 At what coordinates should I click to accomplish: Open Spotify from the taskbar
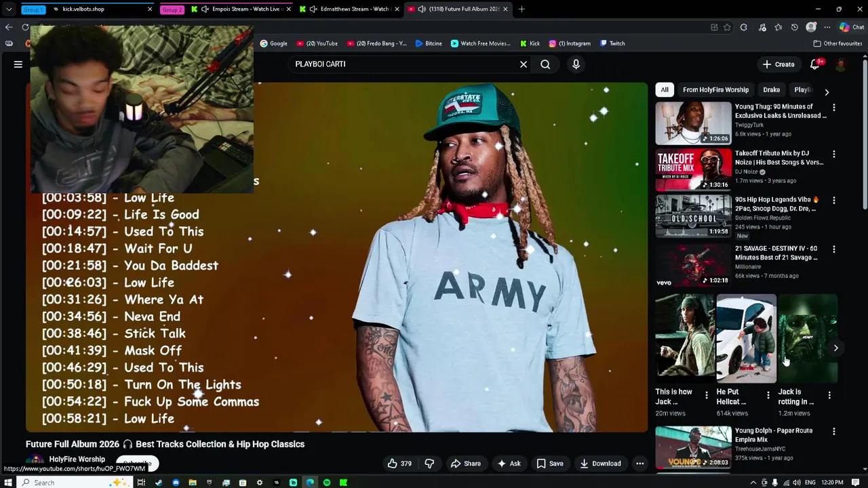327,483
